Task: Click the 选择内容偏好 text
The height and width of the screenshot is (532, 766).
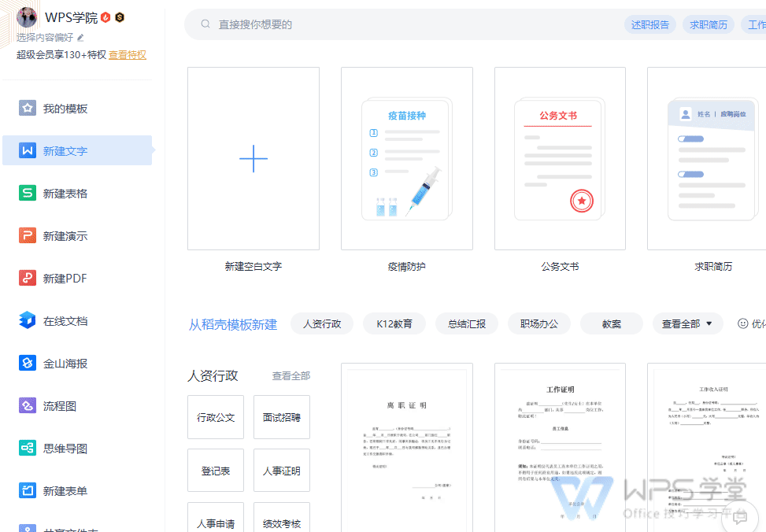Action: pyautogui.click(x=45, y=38)
